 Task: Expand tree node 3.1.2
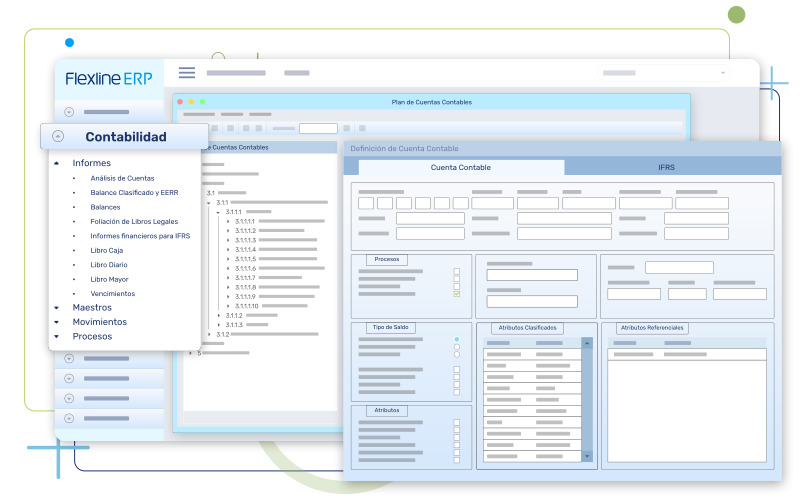coord(209,334)
